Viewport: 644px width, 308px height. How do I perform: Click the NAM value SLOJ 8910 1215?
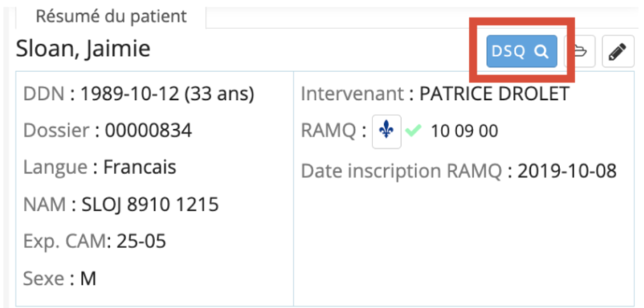pyautogui.click(x=150, y=204)
